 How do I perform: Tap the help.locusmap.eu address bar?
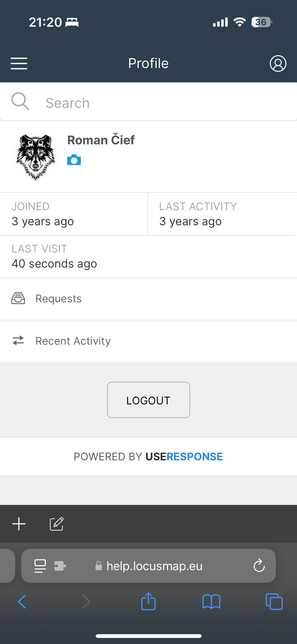154,566
